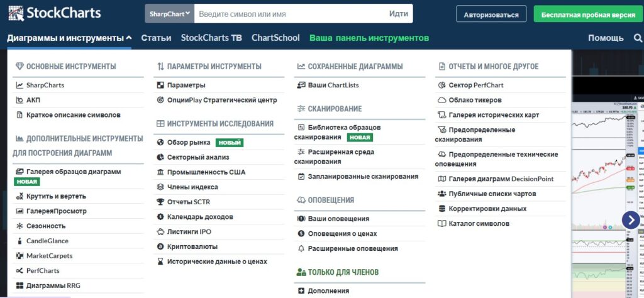644x298 pixels.
Task: Open Библиотека образцов сканирования link
Action: click(x=337, y=132)
